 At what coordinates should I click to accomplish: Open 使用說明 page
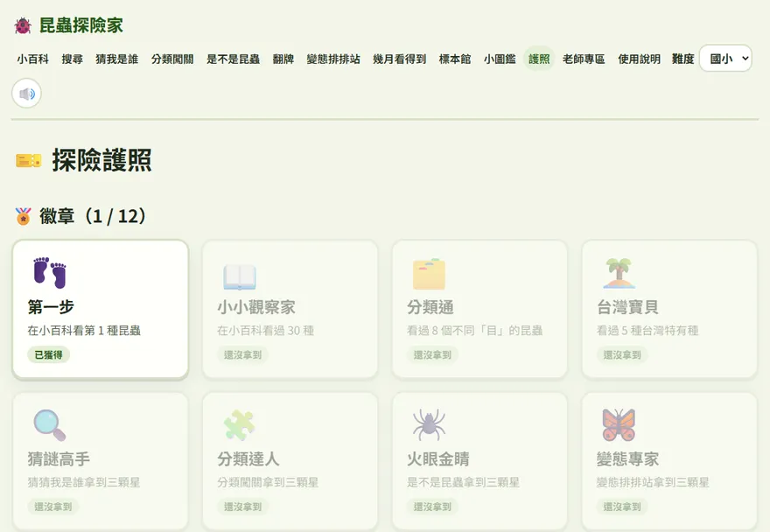pyautogui.click(x=639, y=59)
